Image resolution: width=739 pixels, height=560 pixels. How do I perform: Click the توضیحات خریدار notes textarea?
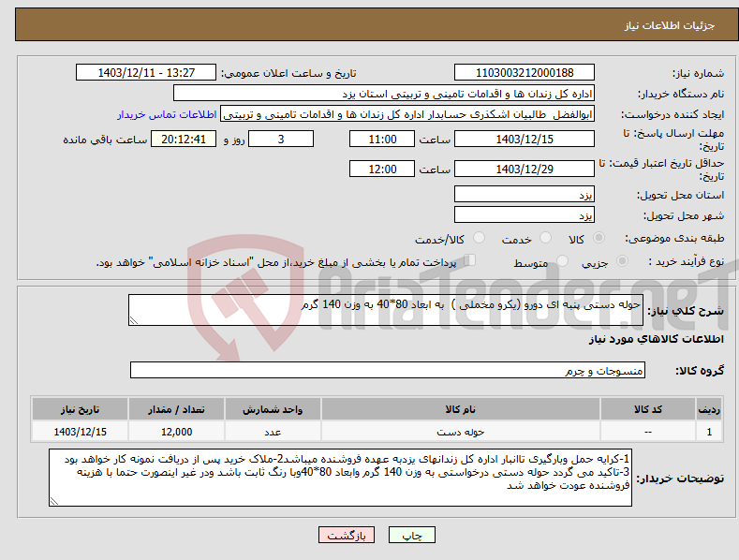coord(340,478)
